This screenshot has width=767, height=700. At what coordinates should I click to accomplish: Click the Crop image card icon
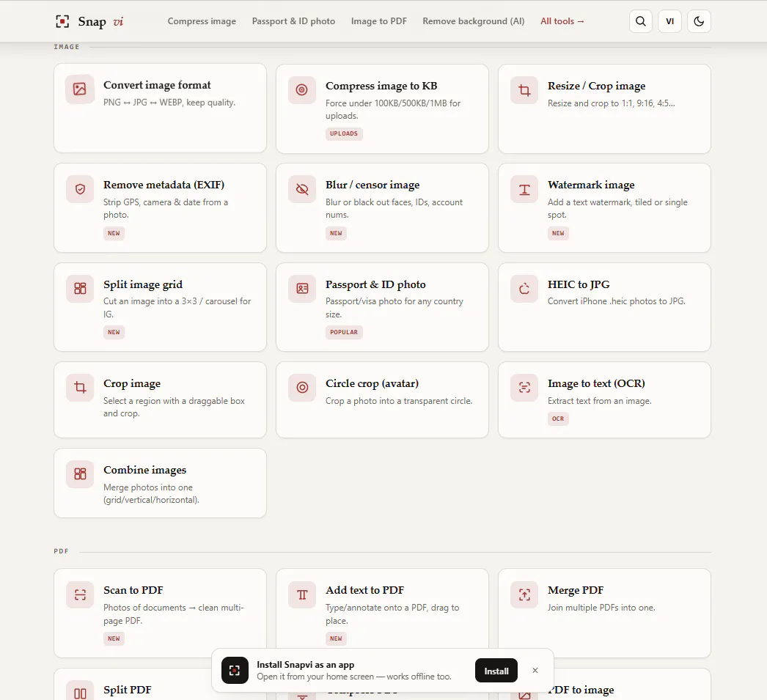[80, 388]
